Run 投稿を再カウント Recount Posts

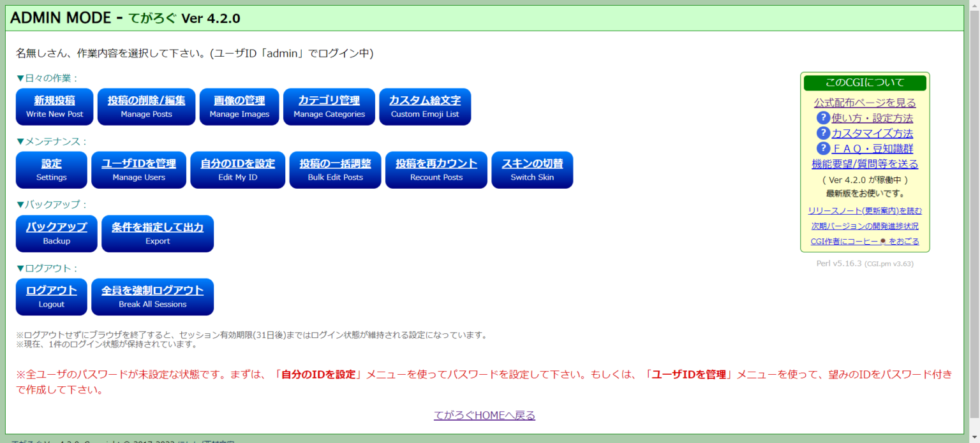(436, 170)
